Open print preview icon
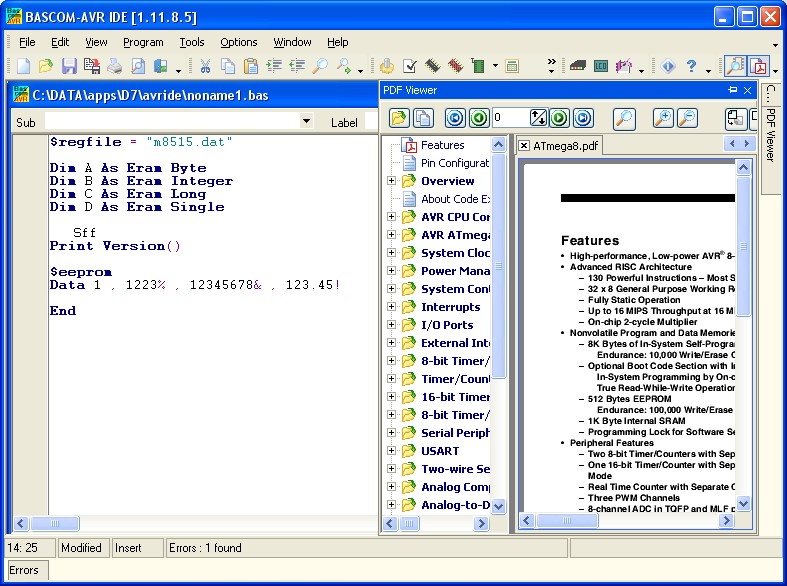 [138, 66]
